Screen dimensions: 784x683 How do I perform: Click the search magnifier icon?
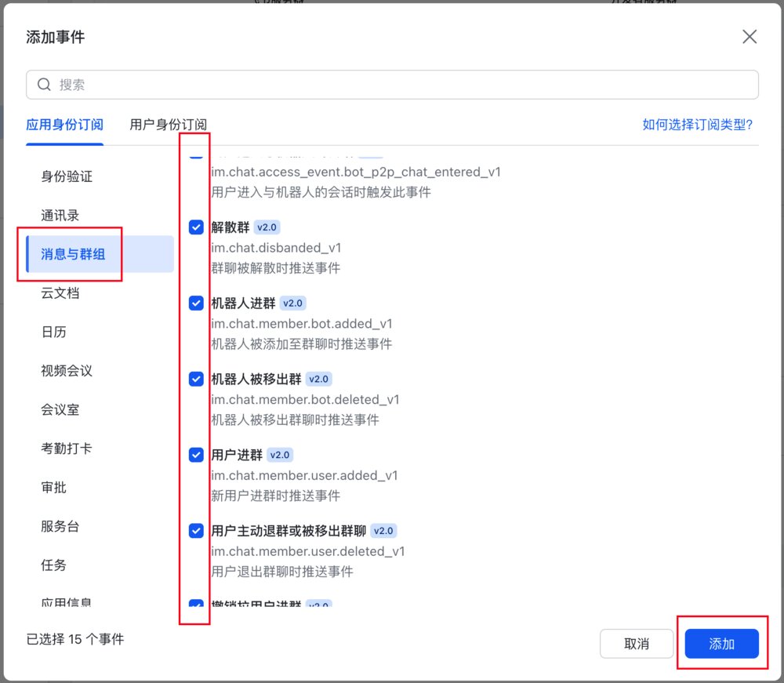[44, 85]
